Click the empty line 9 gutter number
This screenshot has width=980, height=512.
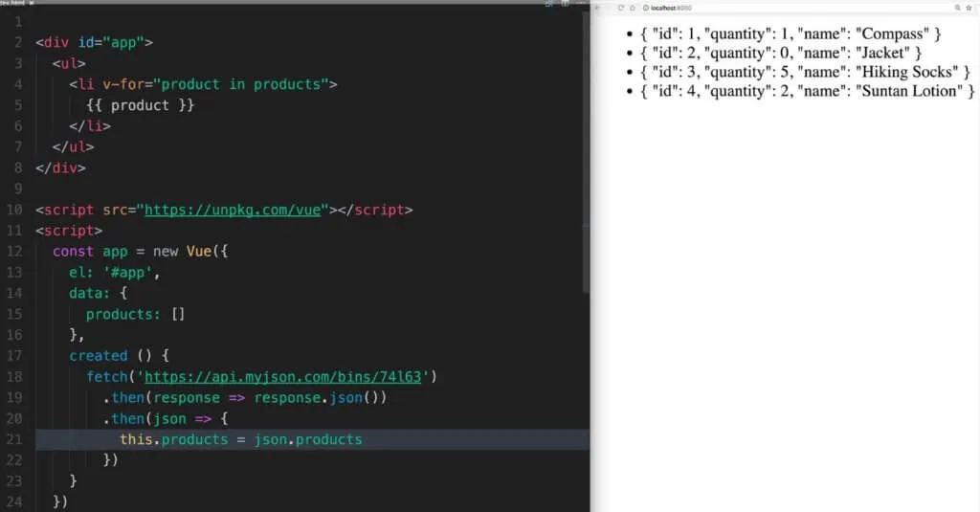click(18, 189)
